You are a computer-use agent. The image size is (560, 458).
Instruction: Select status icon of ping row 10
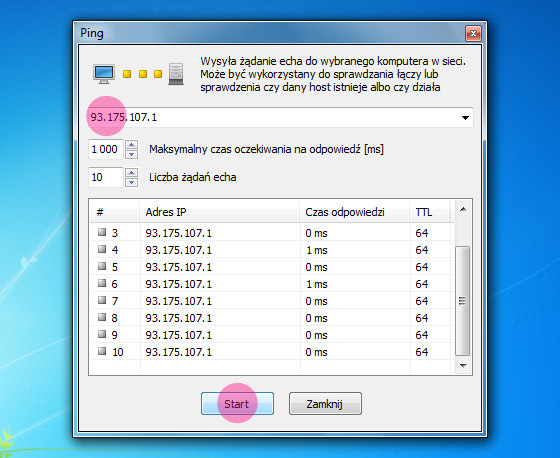[x=102, y=351]
